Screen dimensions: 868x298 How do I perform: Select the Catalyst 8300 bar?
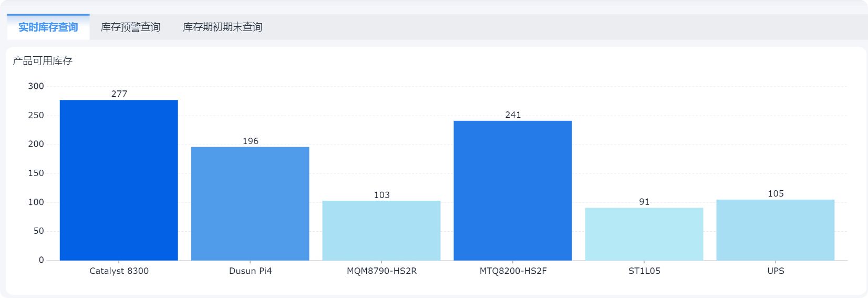[119, 180]
